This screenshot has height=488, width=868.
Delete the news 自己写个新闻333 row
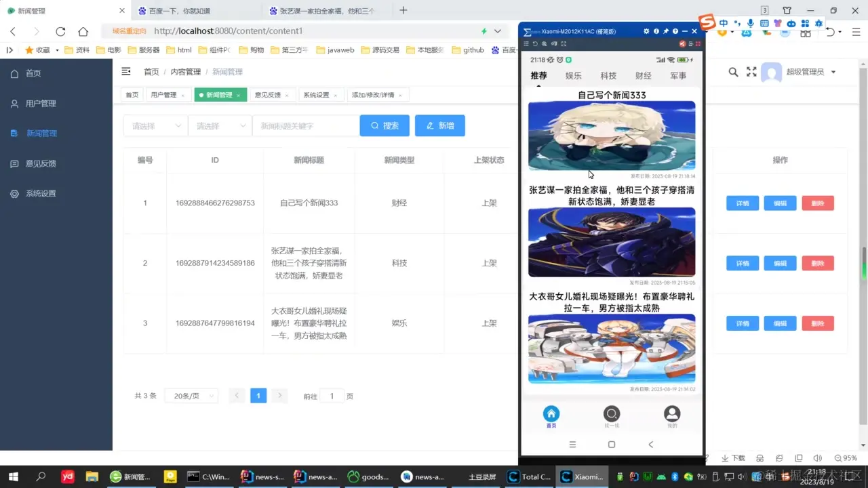(818, 203)
